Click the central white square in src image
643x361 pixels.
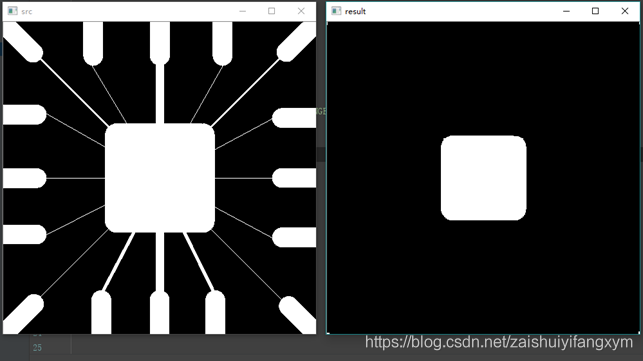pyautogui.click(x=160, y=178)
